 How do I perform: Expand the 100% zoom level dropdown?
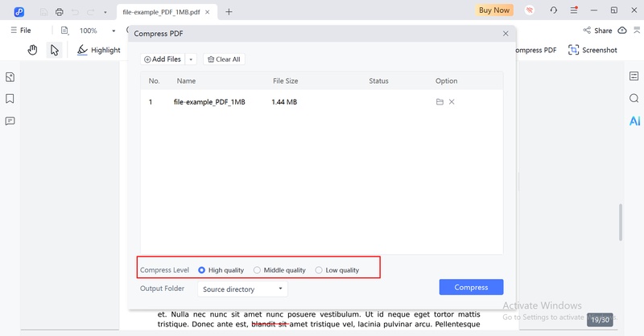114,31
